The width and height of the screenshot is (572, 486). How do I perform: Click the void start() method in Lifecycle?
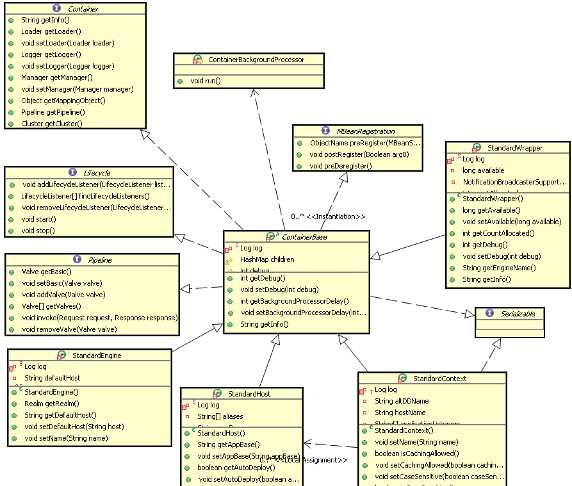coord(39,219)
